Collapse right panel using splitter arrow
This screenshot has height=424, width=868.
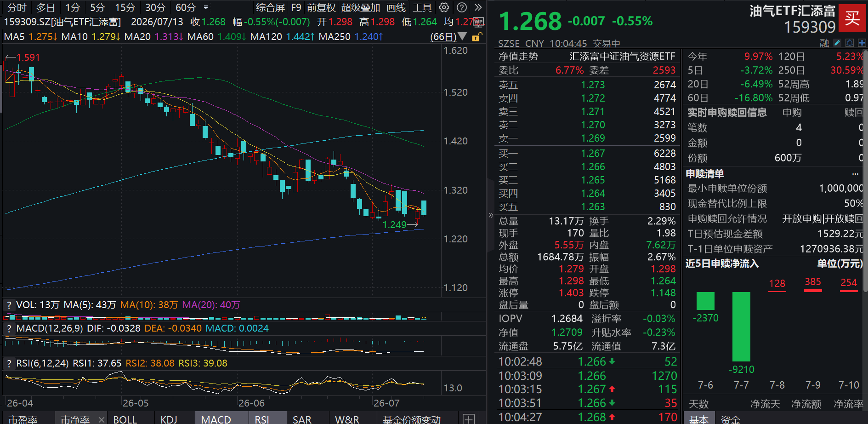[x=491, y=215]
